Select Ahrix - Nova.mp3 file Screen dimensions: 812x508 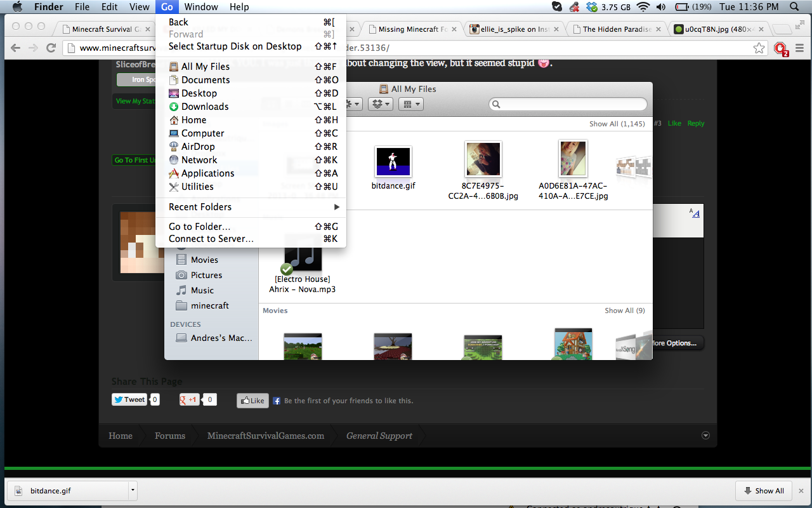tap(303, 264)
